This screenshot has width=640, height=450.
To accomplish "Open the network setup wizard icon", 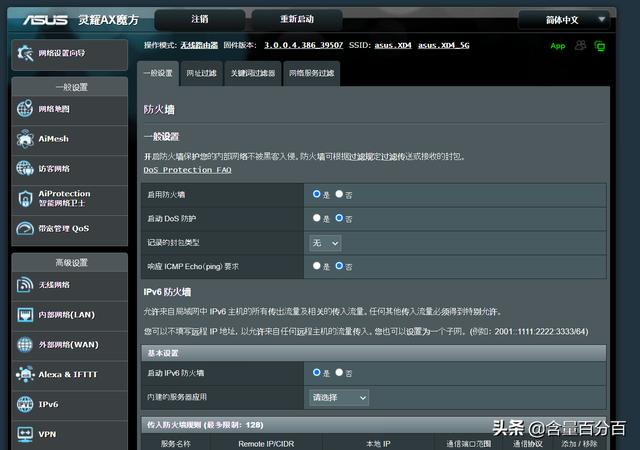I will tap(25, 53).
